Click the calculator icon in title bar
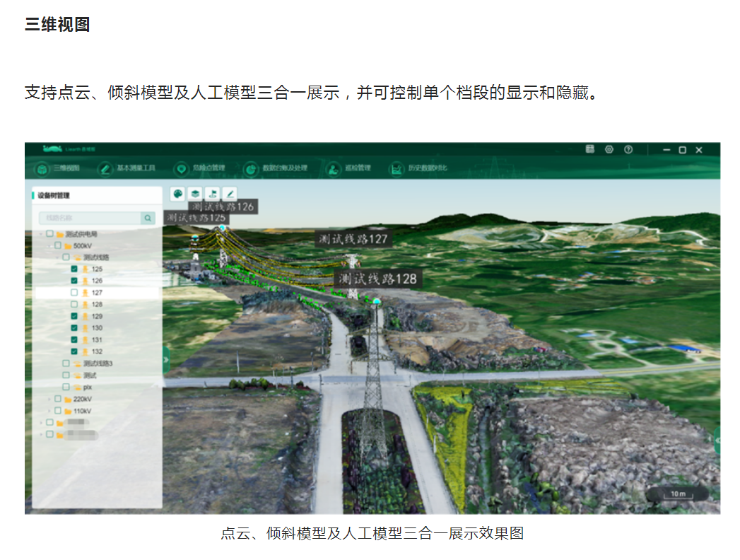 pos(590,150)
